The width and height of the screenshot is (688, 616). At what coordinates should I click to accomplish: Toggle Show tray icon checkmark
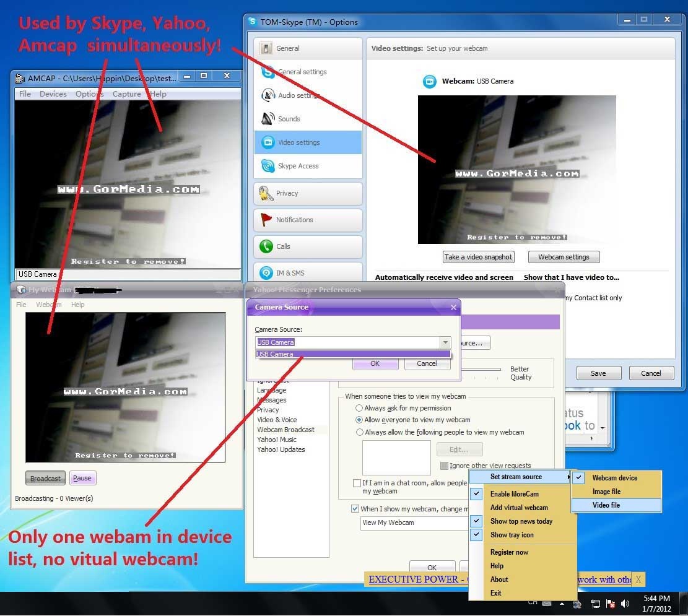tap(476, 535)
